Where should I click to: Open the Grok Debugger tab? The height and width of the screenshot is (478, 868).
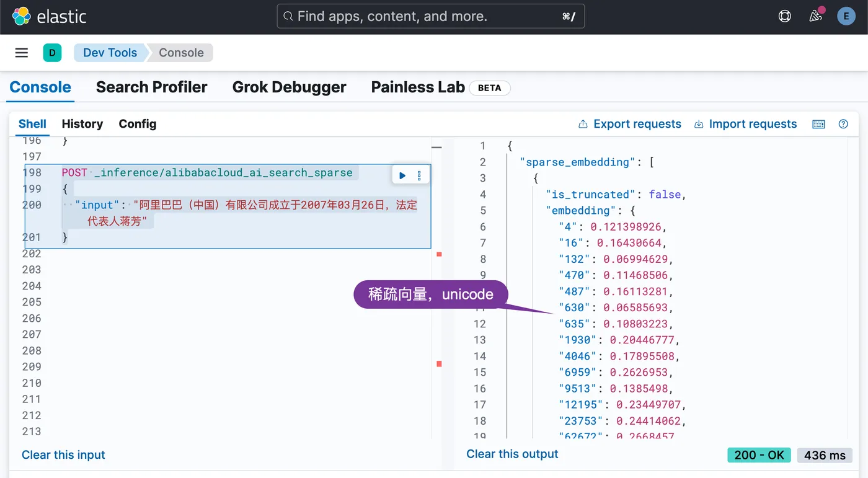(289, 87)
